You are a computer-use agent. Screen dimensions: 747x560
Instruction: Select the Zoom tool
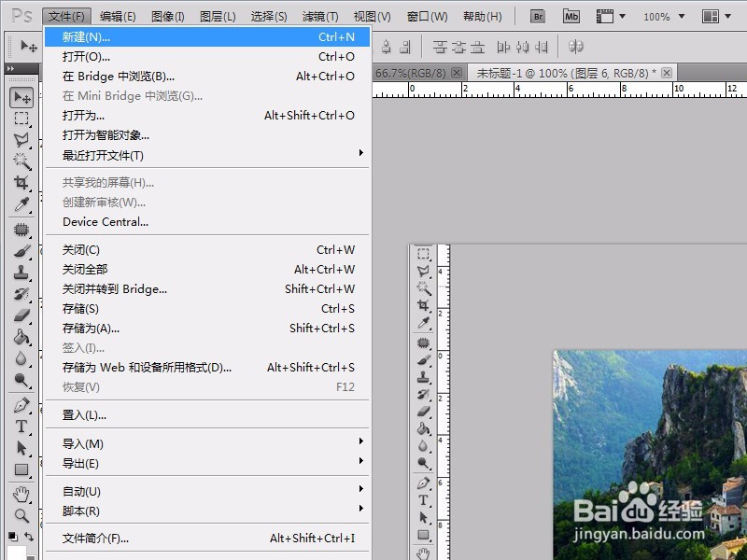click(21, 512)
